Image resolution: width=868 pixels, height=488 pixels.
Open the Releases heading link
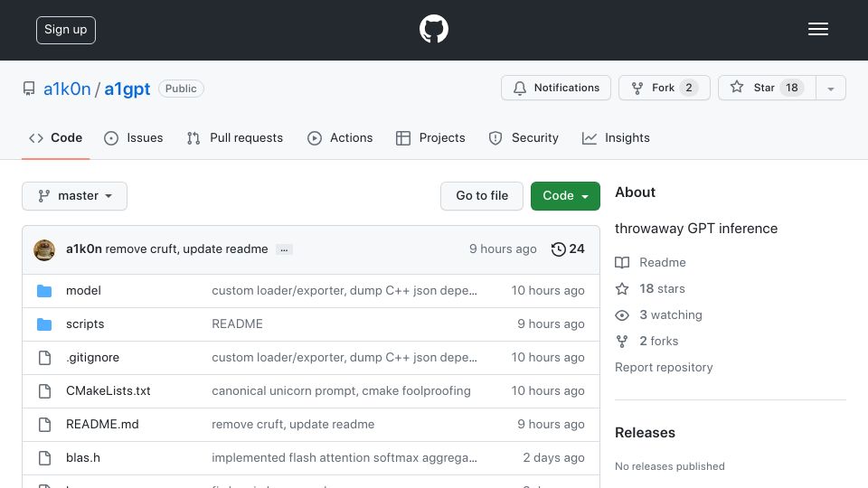click(645, 433)
